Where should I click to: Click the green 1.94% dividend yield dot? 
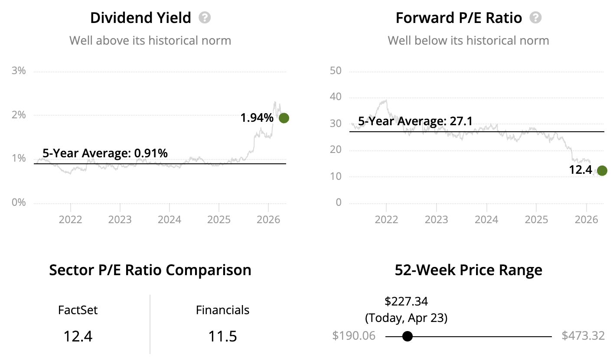pos(284,118)
